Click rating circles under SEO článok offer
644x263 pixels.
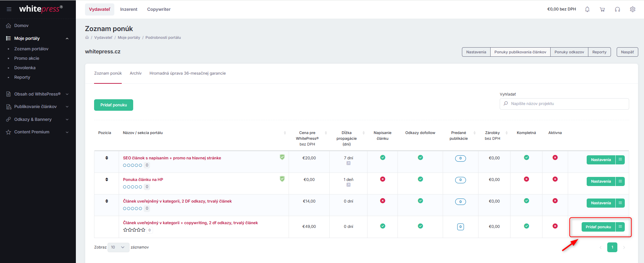pos(133,165)
